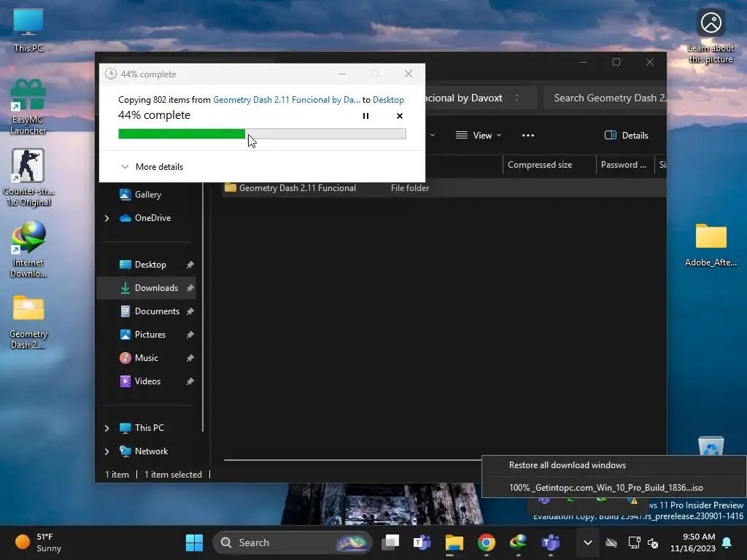Image resolution: width=747 pixels, height=560 pixels.
Task: Sort by Compressed size column
Action: (549, 165)
